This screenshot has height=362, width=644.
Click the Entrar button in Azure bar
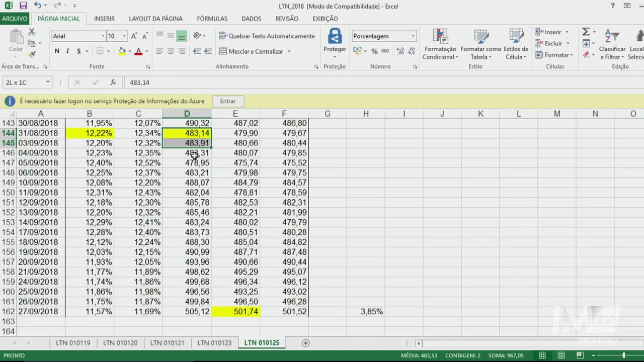228,101
